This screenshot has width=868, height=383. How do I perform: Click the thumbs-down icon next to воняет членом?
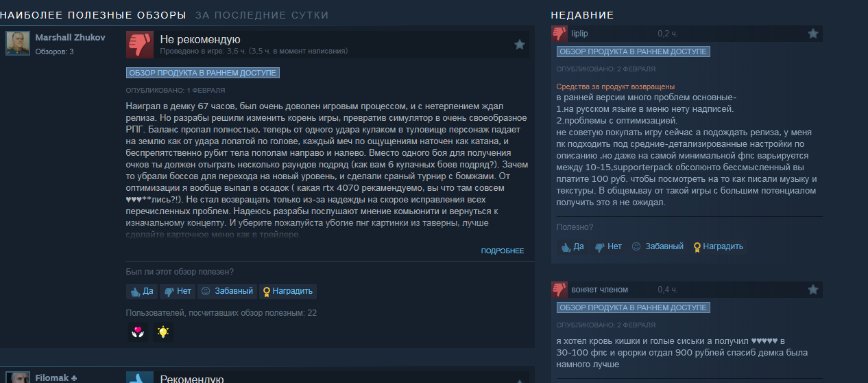559,289
